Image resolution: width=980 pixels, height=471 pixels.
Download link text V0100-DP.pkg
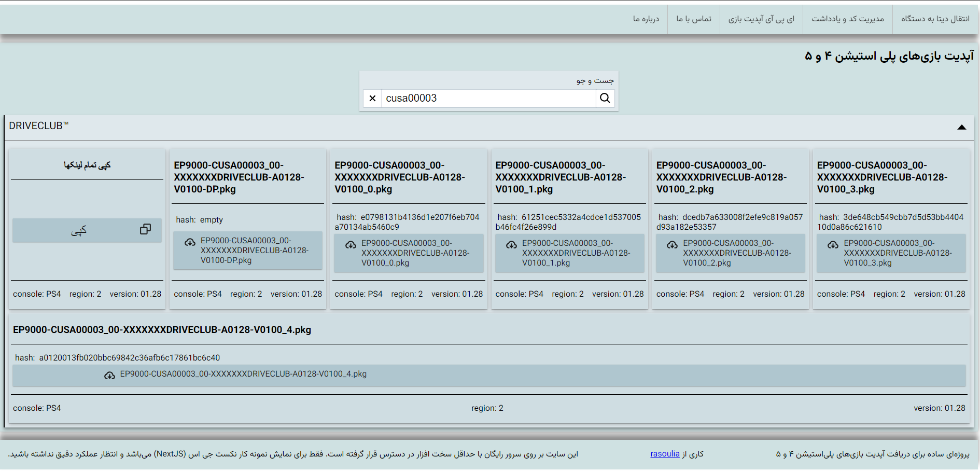pyautogui.click(x=254, y=251)
